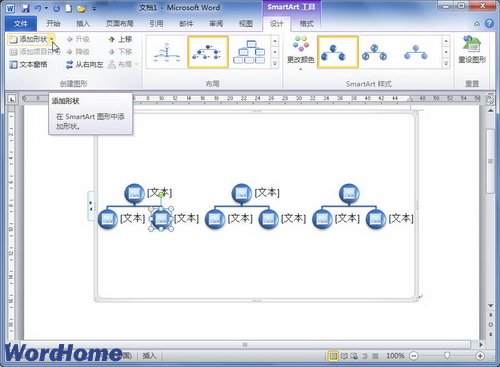Expand the SmartArt styles gallery

click(x=446, y=63)
